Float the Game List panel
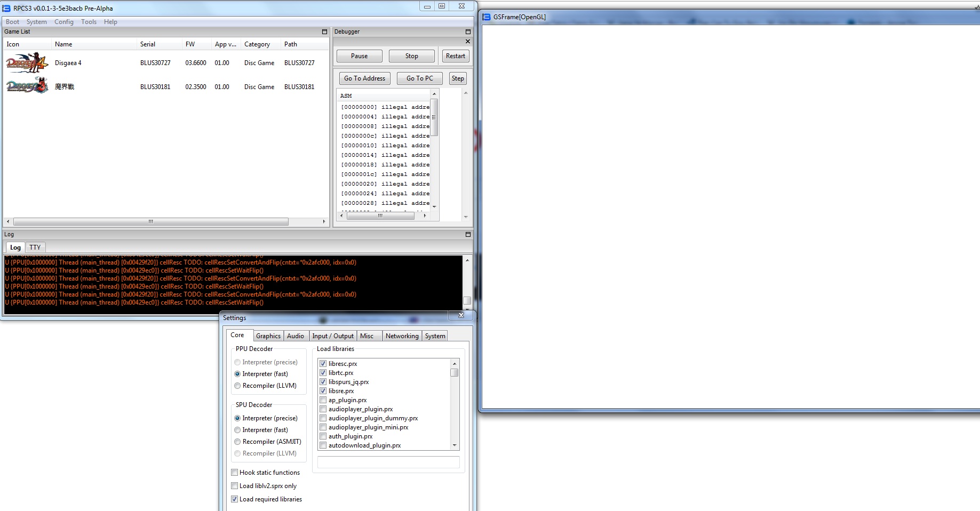The height and width of the screenshot is (511, 980). tap(324, 32)
